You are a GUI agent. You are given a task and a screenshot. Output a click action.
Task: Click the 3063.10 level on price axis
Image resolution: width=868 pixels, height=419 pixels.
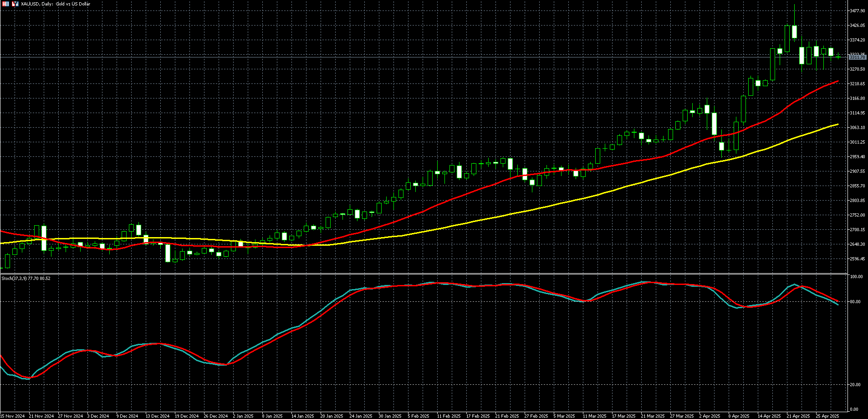pos(857,128)
